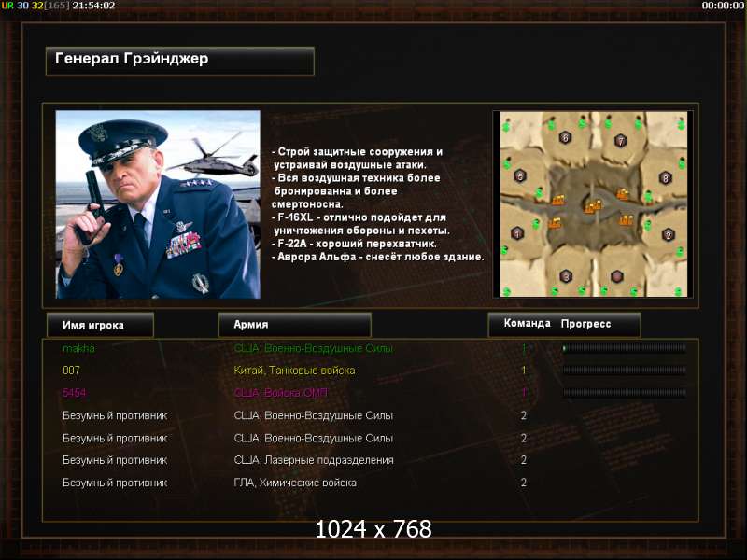Pick start position 3 hexagon on minimap
Screen dimensions: 747x560
566,275
